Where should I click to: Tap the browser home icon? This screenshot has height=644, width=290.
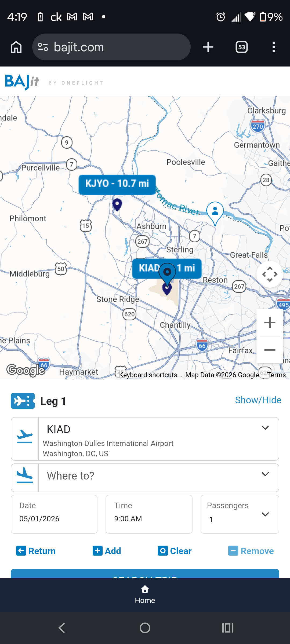click(x=16, y=47)
